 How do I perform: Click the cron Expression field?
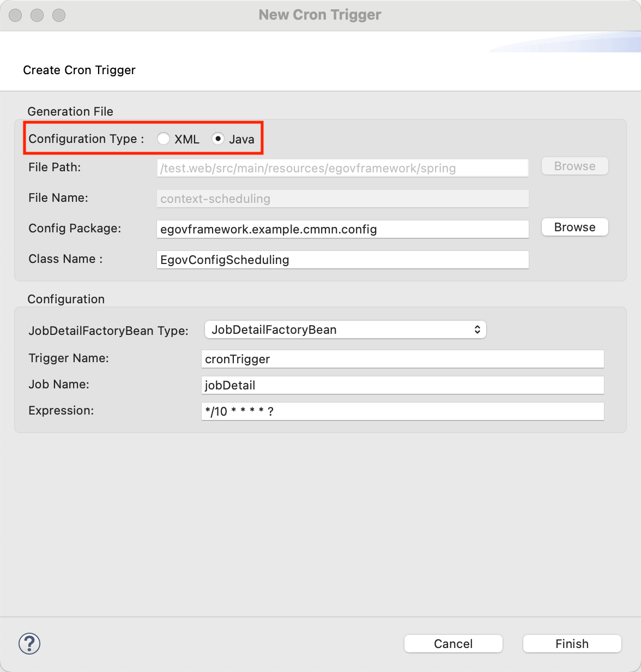click(x=402, y=411)
